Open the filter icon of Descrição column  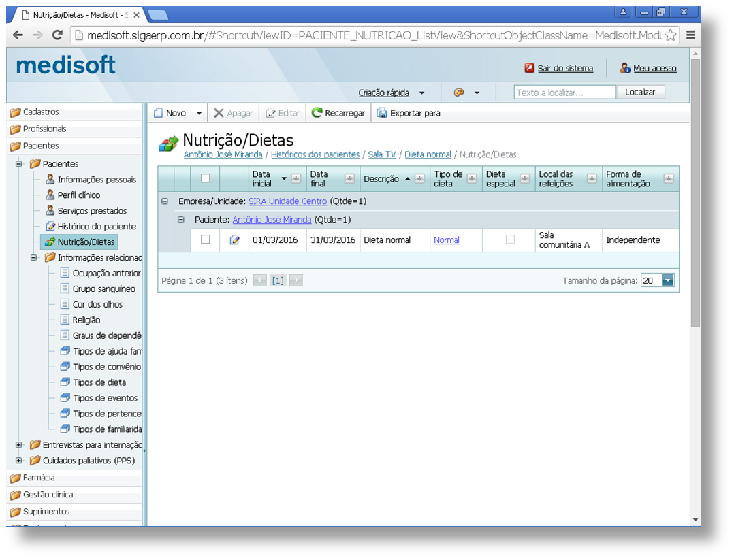coord(419,178)
